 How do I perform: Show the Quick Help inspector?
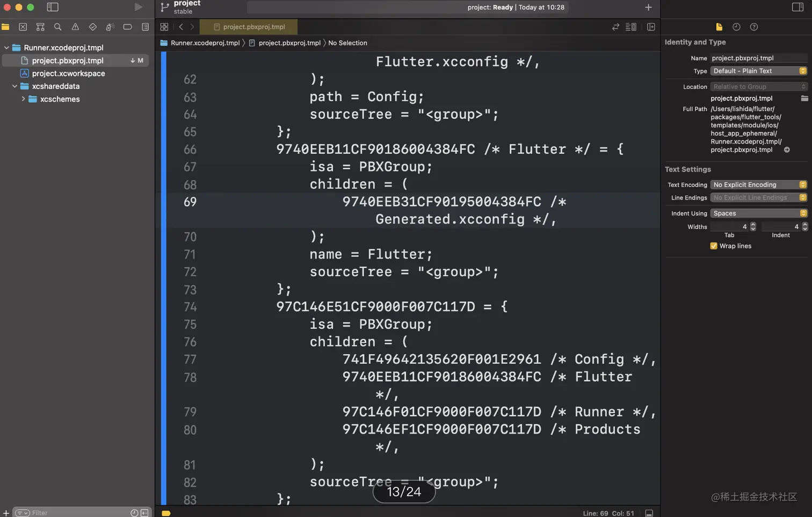click(754, 27)
